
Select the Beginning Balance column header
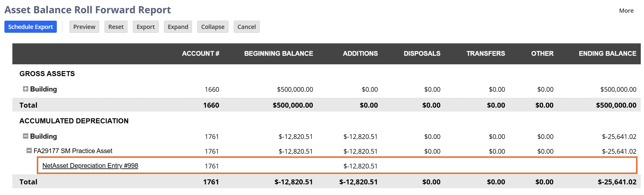point(279,53)
